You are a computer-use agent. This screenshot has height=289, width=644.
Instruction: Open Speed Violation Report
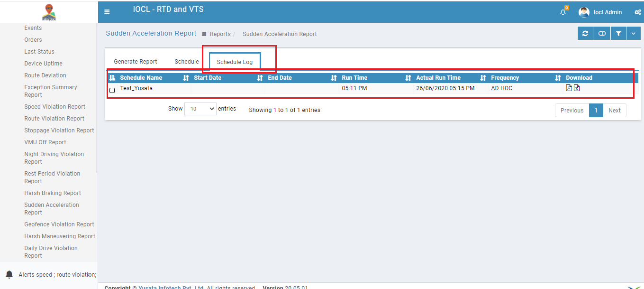coord(55,107)
